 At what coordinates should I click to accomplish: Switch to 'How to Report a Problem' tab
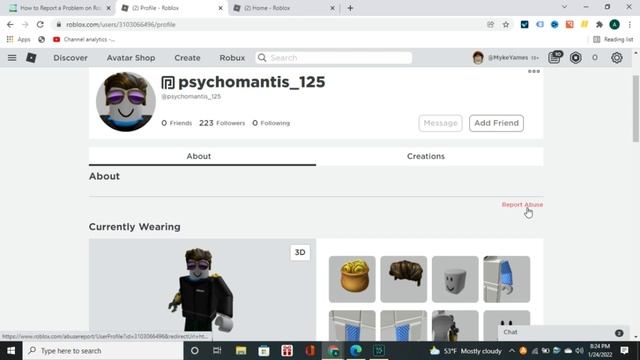[x=60, y=8]
